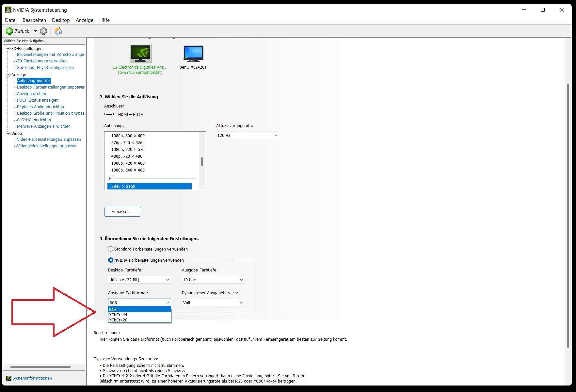Open HDCP-Status anzeigen

pyautogui.click(x=38, y=100)
